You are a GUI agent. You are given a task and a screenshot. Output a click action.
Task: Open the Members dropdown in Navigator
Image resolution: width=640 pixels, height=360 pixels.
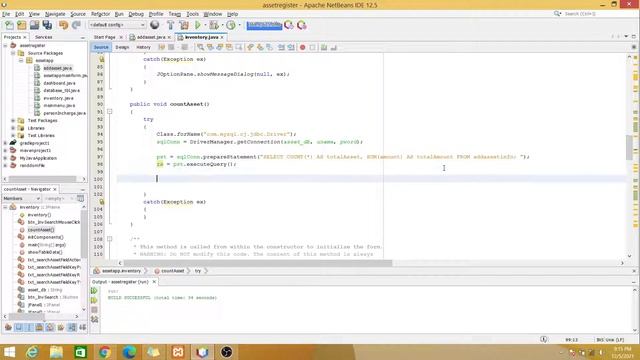click(21, 198)
